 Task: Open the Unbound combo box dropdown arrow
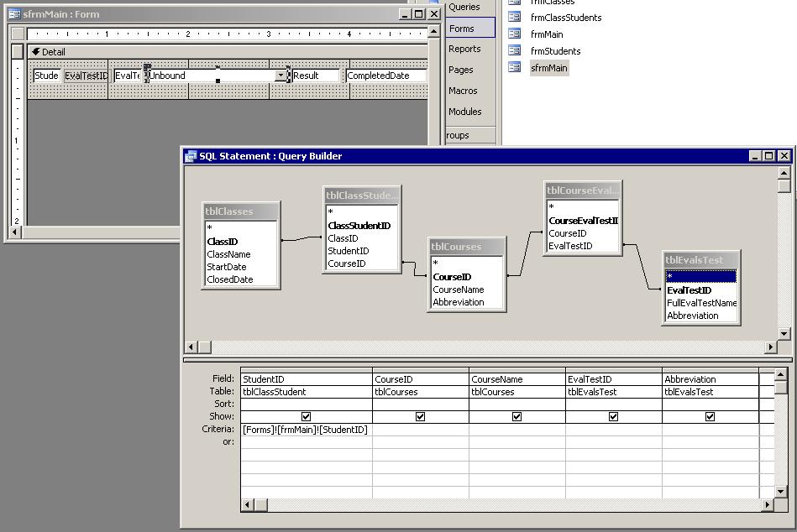281,76
